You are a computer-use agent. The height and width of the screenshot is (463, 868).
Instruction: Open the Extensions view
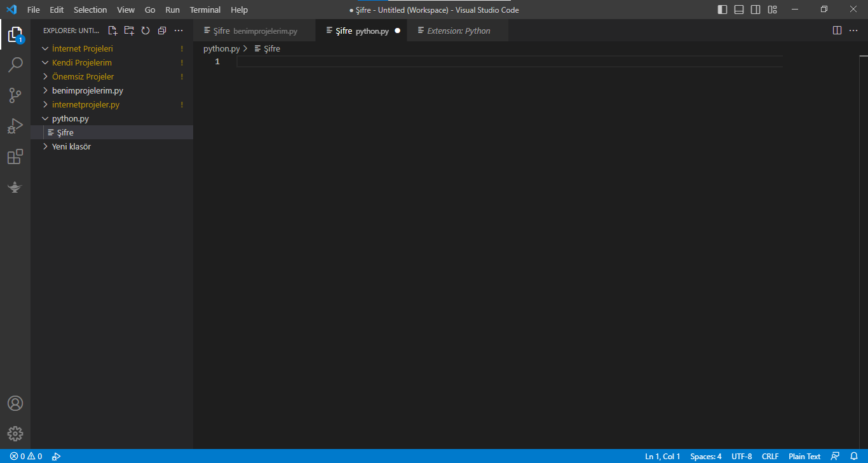pos(15,156)
